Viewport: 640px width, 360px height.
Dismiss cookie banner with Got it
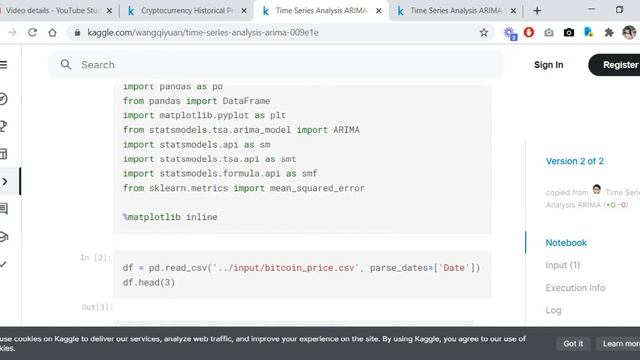[573, 344]
